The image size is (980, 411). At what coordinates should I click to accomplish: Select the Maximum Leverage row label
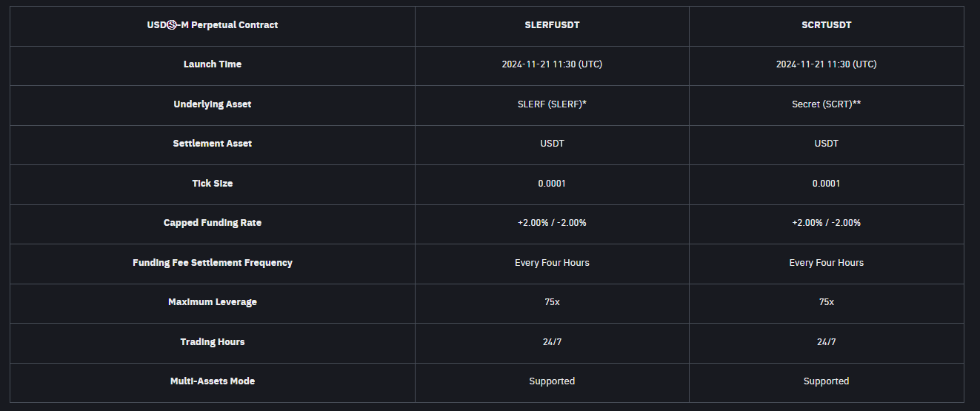coord(213,302)
